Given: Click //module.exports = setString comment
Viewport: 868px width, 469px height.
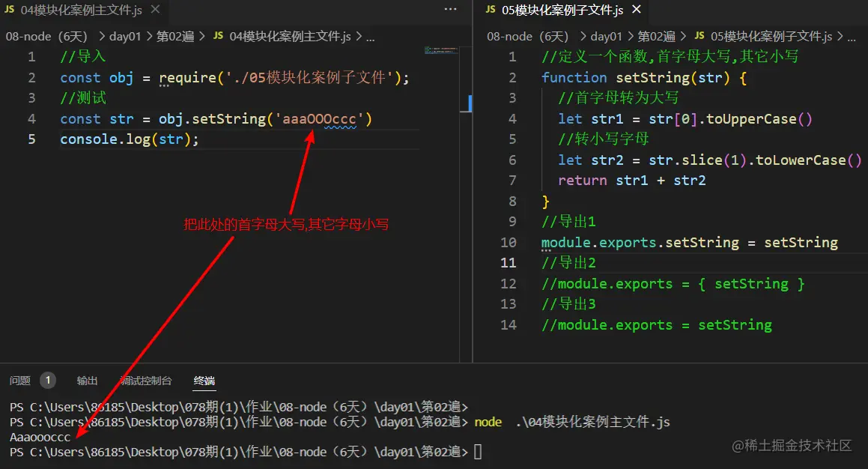Looking at the screenshot, I should [x=657, y=325].
